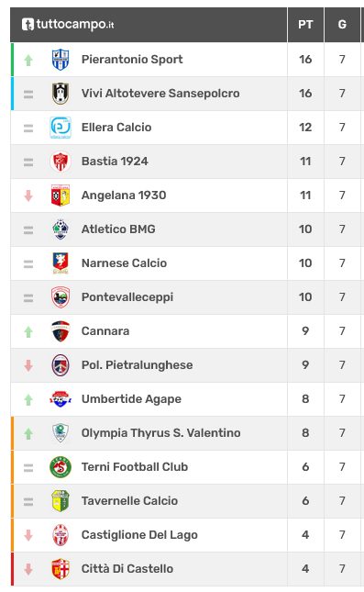The width and height of the screenshot is (364, 592).
Task: Open the Pol. Pietralunghese team link
Action: (x=137, y=365)
